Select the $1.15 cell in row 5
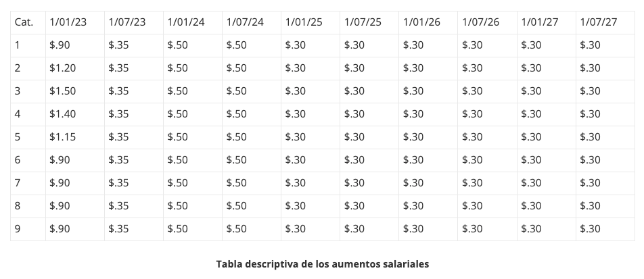Image resolution: width=644 pixels, height=279 pixels. point(74,137)
